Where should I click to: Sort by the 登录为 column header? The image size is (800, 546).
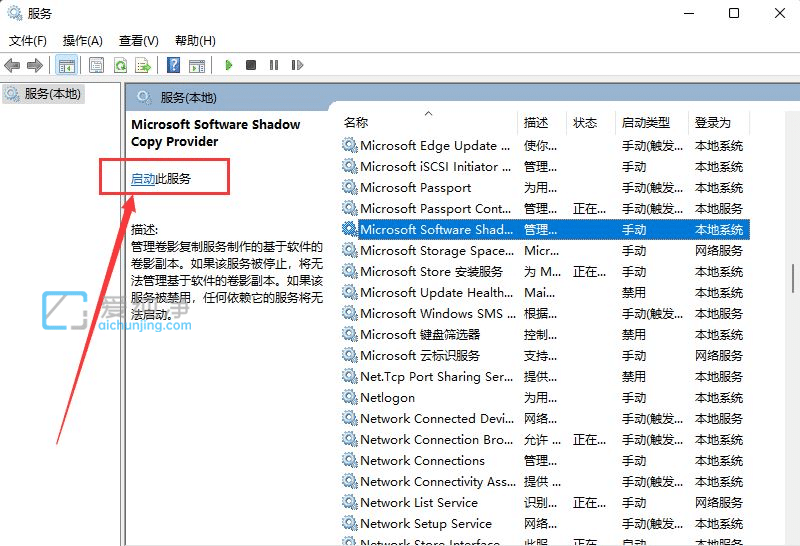point(713,122)
